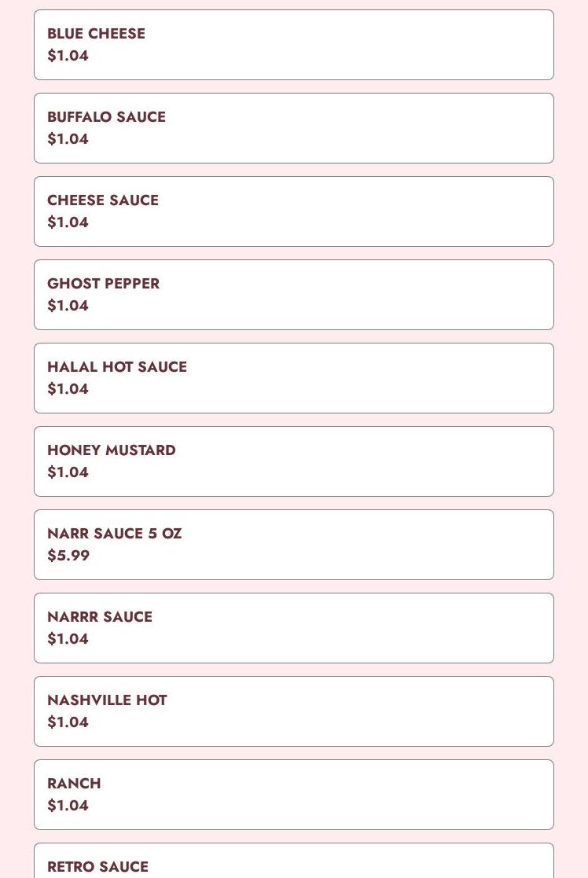The height and width of the screenshot is (878, 588).
Task: Click the price below Halal Hot Sauce
Action: pyautogui.click(x=68, y=388)
